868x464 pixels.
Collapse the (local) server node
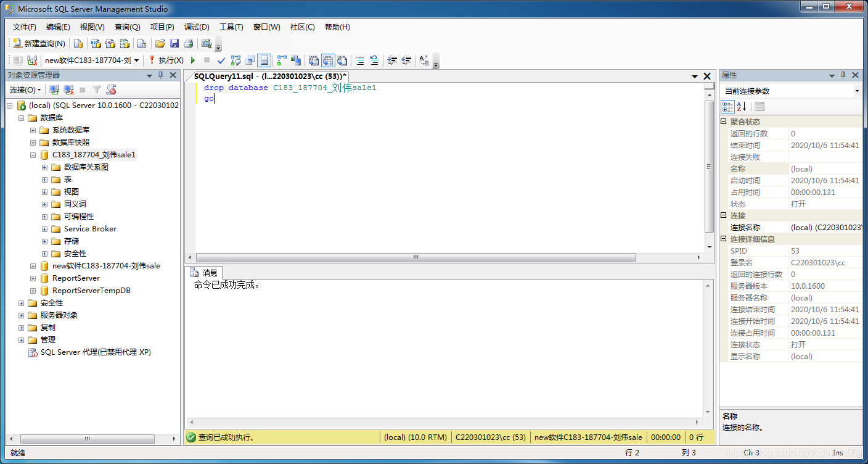click(10, 106)
